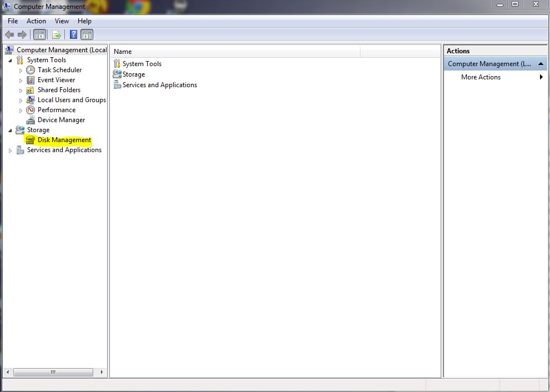Screen dimensions: 550x392
Task: Open Event Viewer in the tree
Action: point(56,80)
